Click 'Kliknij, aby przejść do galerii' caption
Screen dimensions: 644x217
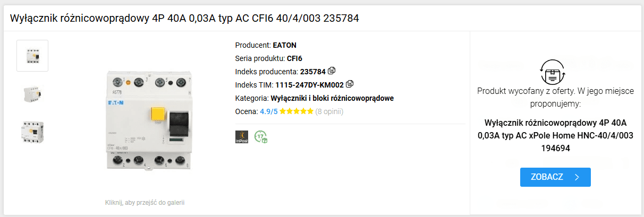[x=145, y=202]
